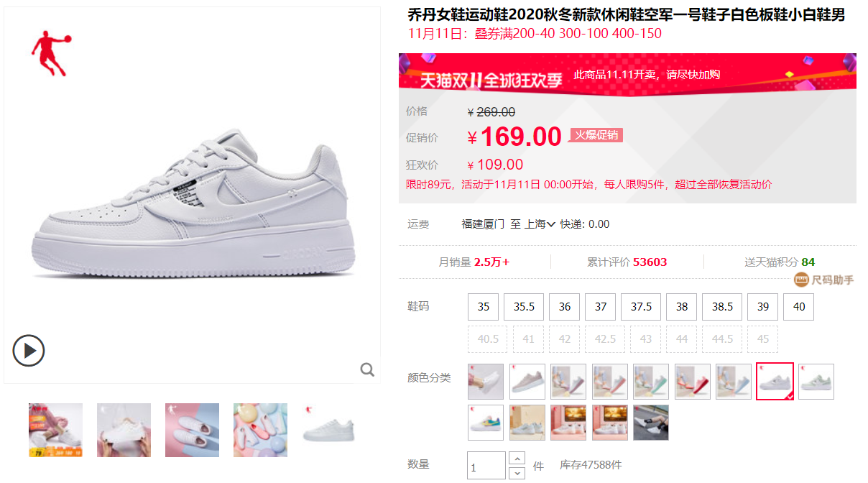Increase quantity with the up arrow
The width and height of the screenshot is (868, 483).
tap(517, 458)
